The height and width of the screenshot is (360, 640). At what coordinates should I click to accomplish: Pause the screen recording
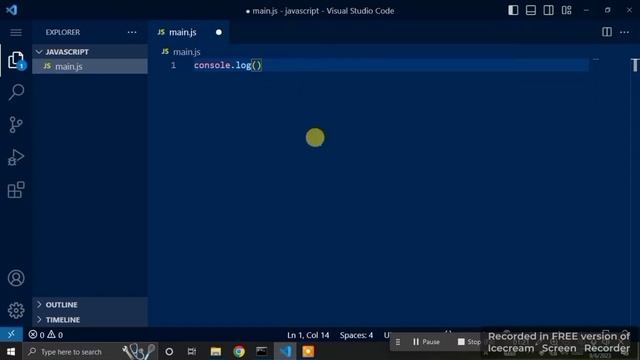426,342
